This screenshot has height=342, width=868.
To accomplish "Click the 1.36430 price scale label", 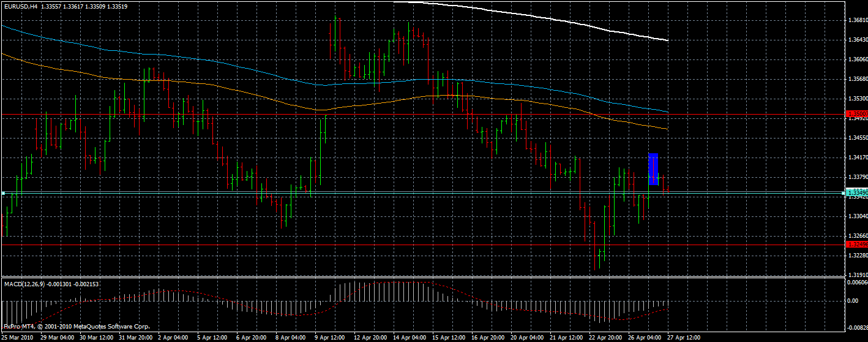I will point(858,40).
